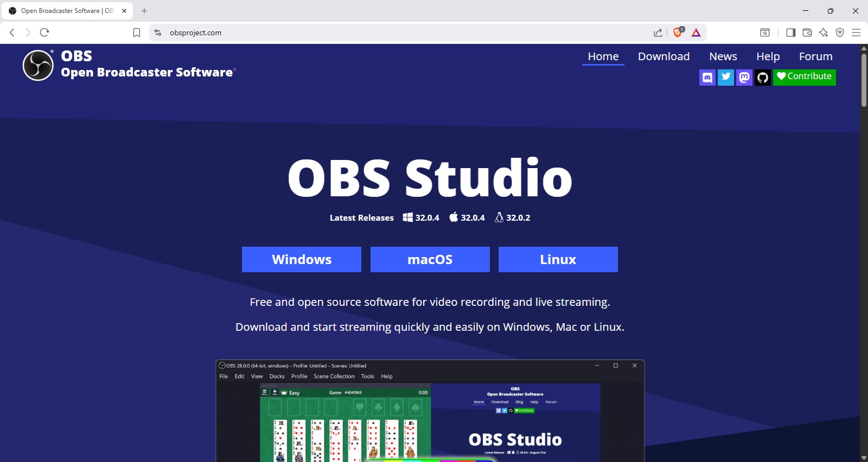Click the Windows download button
The width and height of the screenshot is (868, 462).
pyautogui.click(x=302, y=259)
